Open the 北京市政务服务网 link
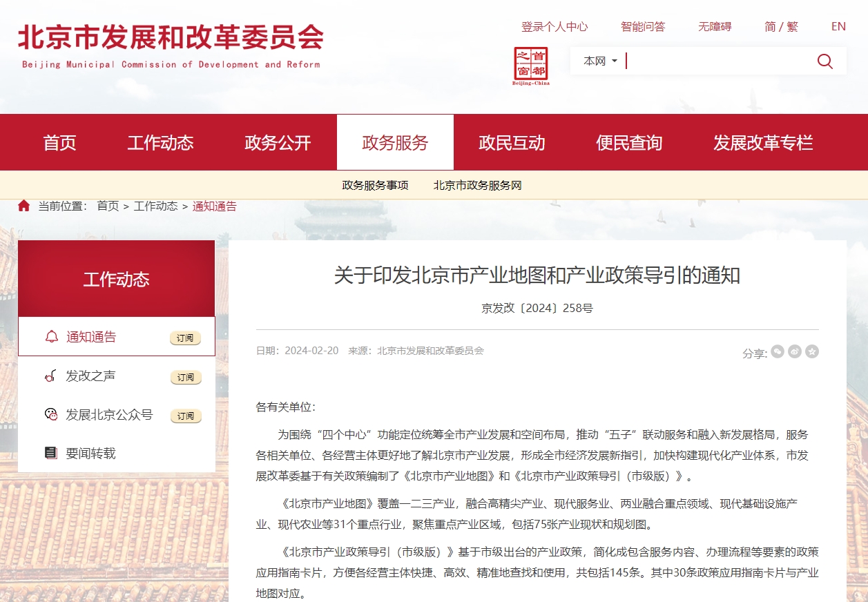Screen dimensions: 868x602 click(476, 185)
